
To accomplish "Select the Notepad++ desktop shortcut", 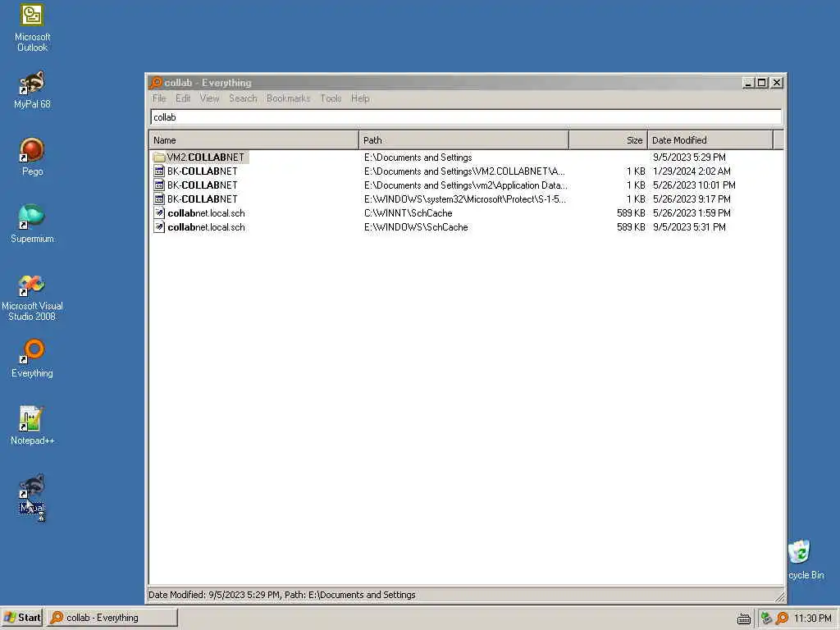I will click(x=32, y=426).
